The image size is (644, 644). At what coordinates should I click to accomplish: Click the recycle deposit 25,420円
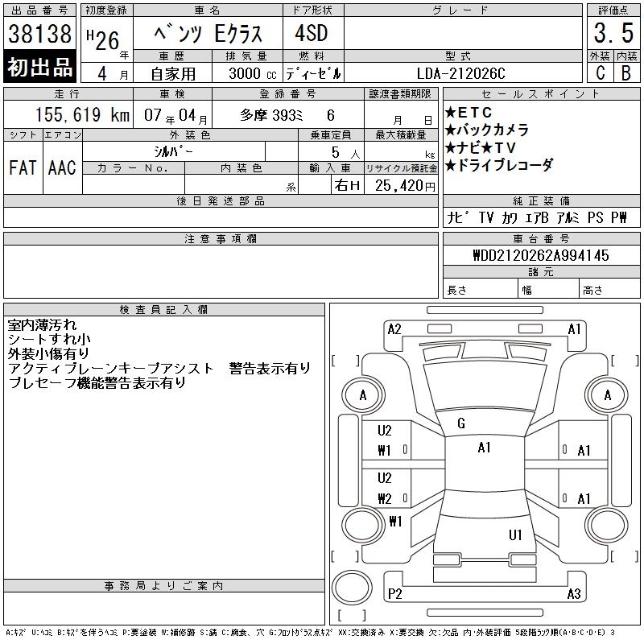coord(405,186)
